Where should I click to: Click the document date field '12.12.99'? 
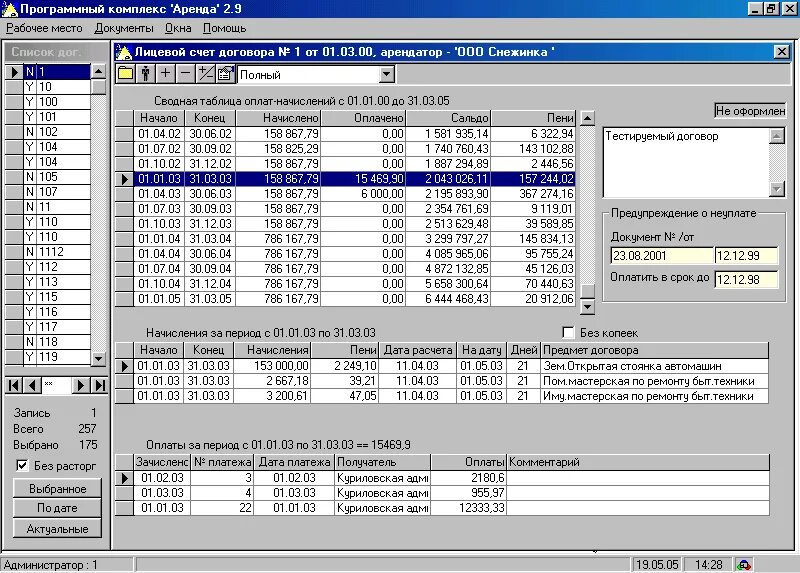coord(746,255)
